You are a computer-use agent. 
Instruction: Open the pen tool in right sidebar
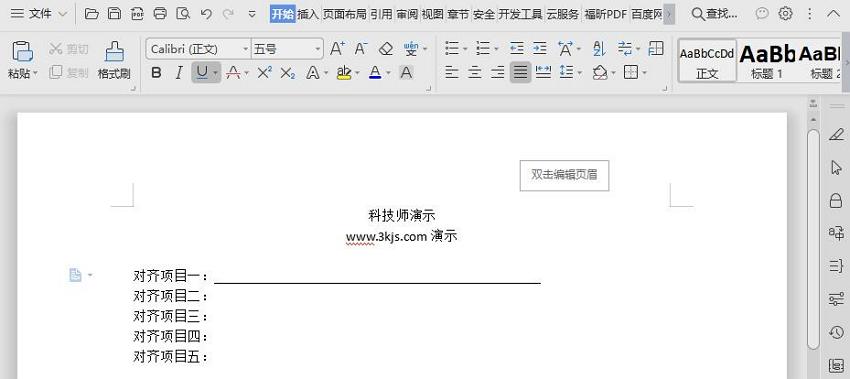tap(836, 134)
